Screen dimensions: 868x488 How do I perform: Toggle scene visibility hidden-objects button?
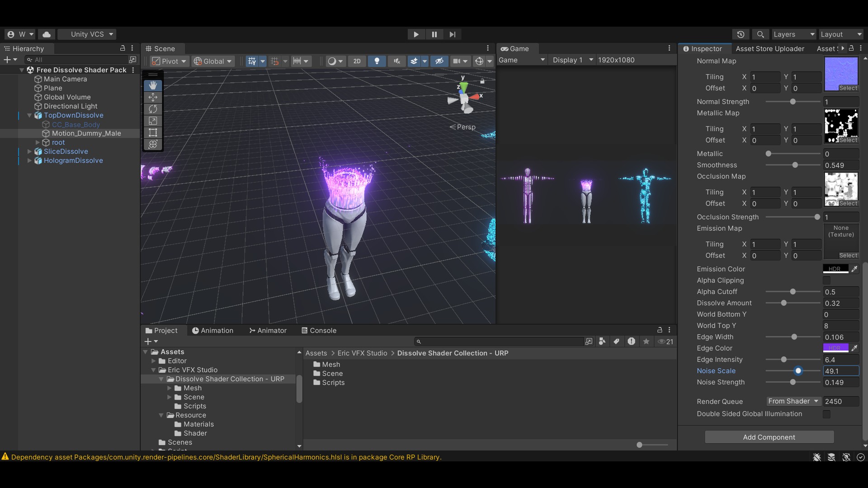click(439, 61)
